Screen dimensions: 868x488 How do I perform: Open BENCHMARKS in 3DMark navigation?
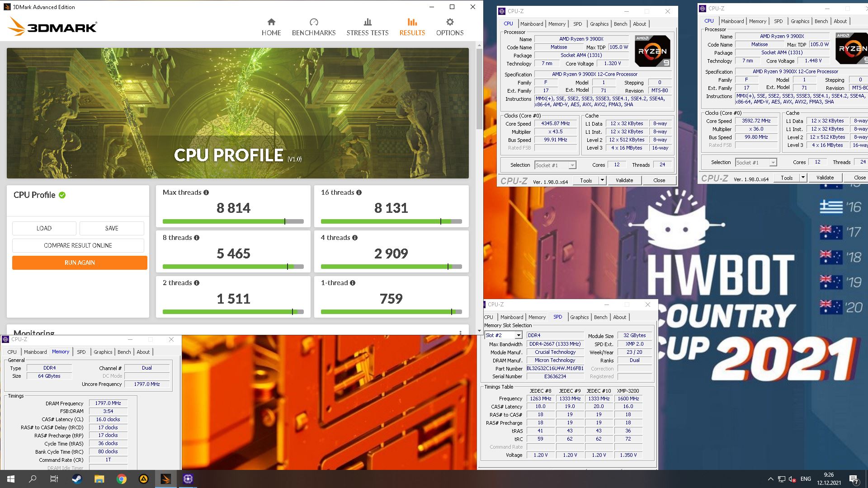tap(314, 27)
